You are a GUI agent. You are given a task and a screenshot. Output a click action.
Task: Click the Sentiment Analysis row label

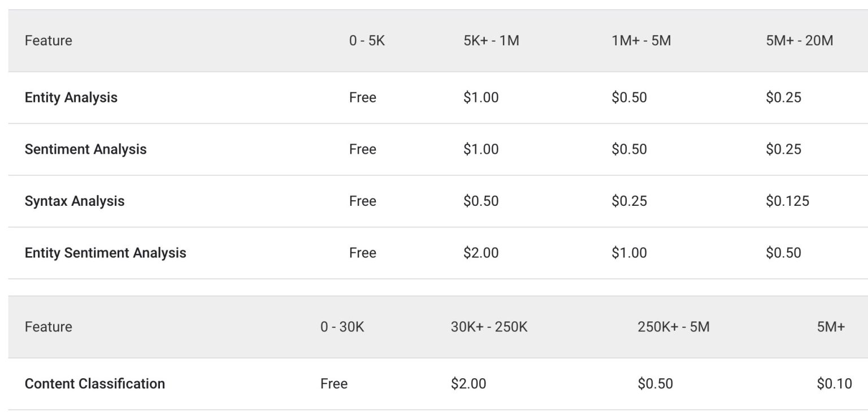point(85,149)
